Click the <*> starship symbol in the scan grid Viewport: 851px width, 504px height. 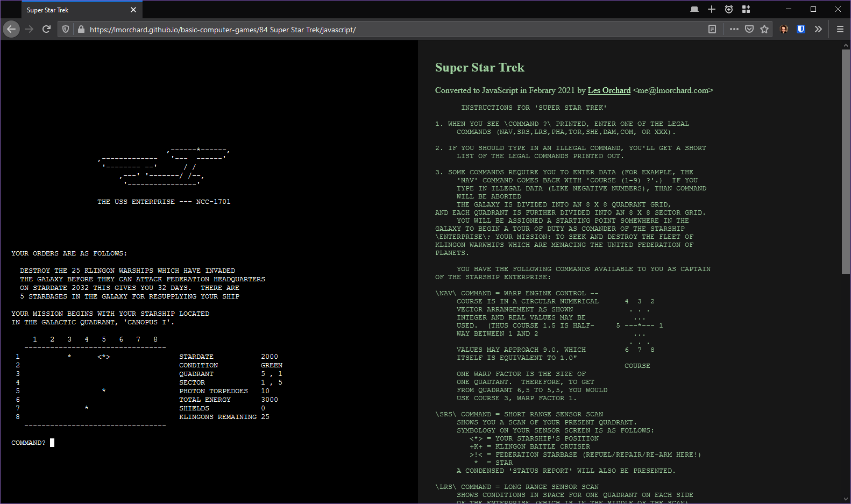click(104, 357)
